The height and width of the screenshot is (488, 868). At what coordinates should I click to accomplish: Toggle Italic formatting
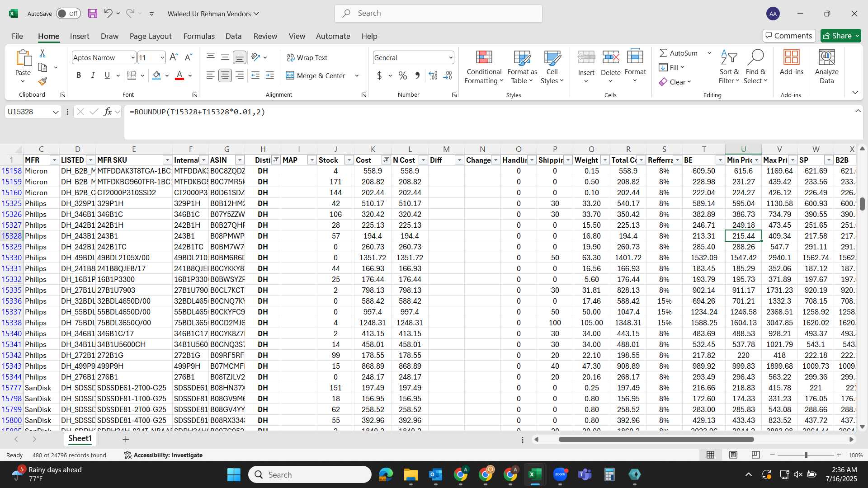coord(93,75)
